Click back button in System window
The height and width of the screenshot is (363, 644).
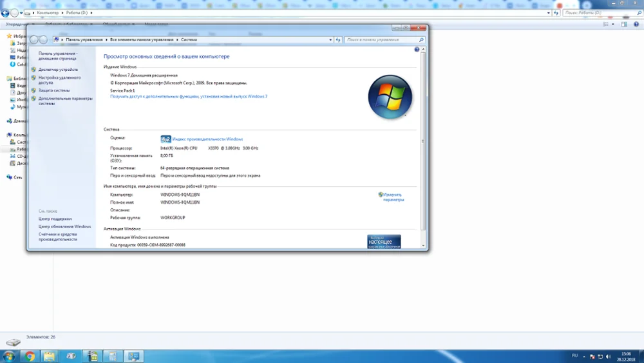(x=34, y=40)
